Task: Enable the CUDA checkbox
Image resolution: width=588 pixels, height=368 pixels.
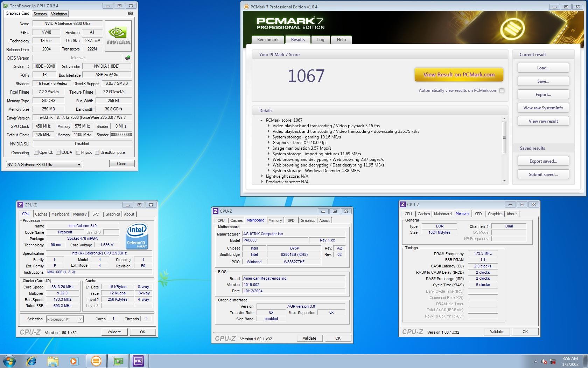Action: pyautogui.click(x=58, y=152)
